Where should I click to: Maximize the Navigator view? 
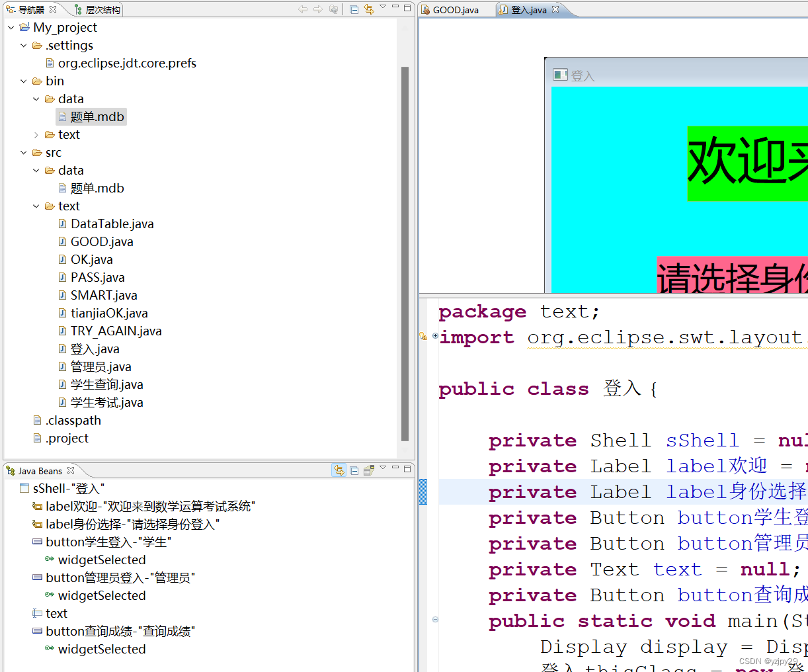[x=408, y=9]
